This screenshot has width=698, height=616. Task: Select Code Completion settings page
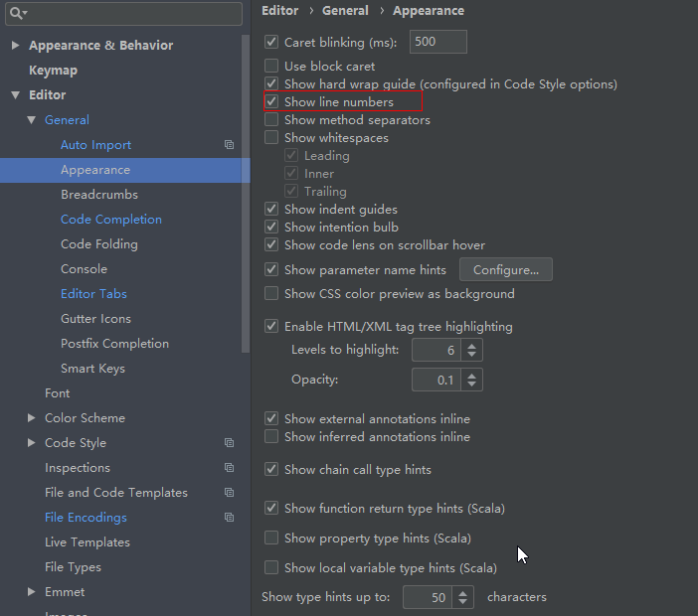(110, 220)
